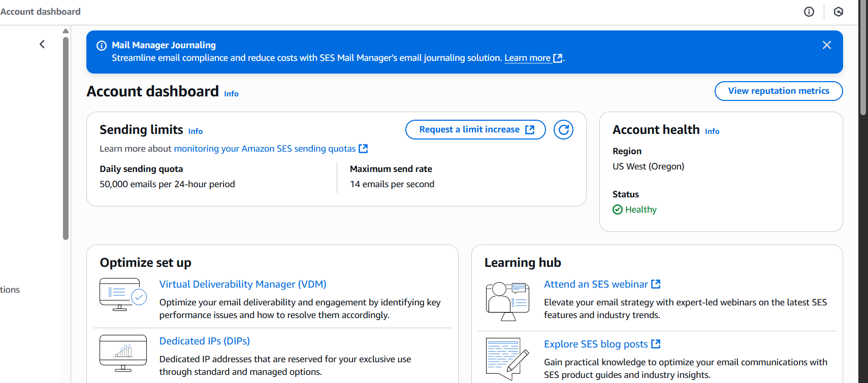
Task: Open Info link next to Account dashboard heading
Action: click(x=231, y=94)
